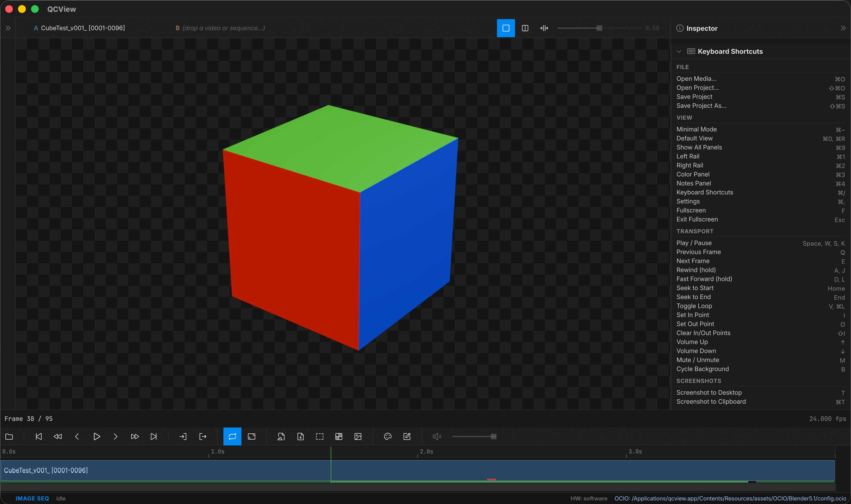This screenshot has height=504, width=851.
Task: Click Default View shortcut row
Action: click(x=760, y=138)
